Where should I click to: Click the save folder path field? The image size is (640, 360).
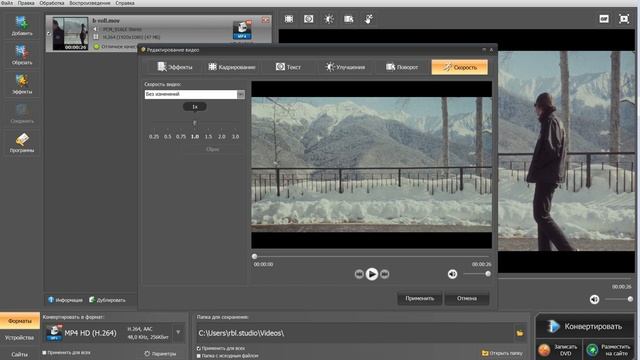(354, 333)
